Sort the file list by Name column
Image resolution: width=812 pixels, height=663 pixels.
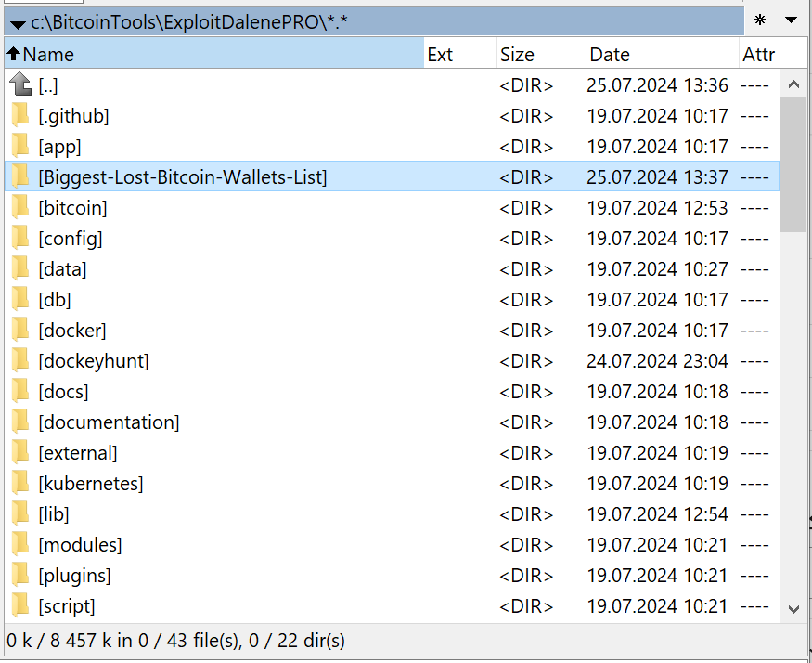coord(214,54)
